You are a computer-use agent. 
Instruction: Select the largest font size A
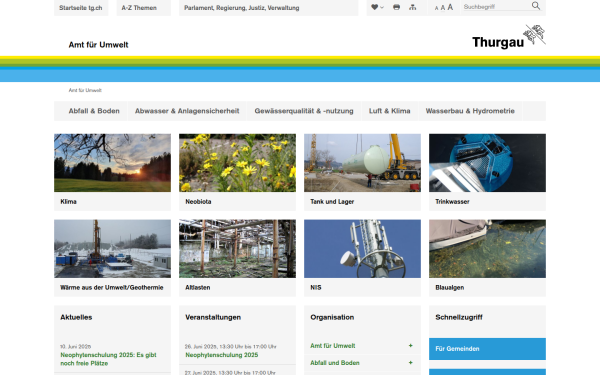pos(450,7)
